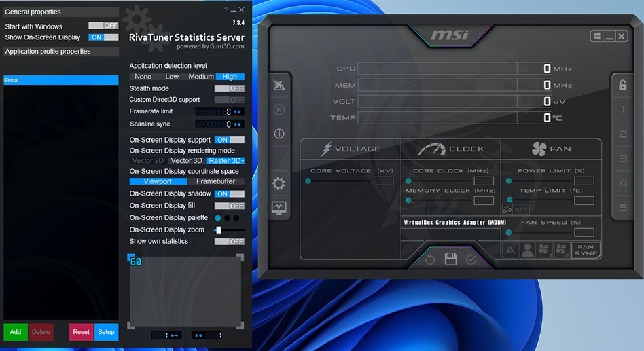
Task: Click the Power Limit value input box
Action: click(x=584, y=181)
